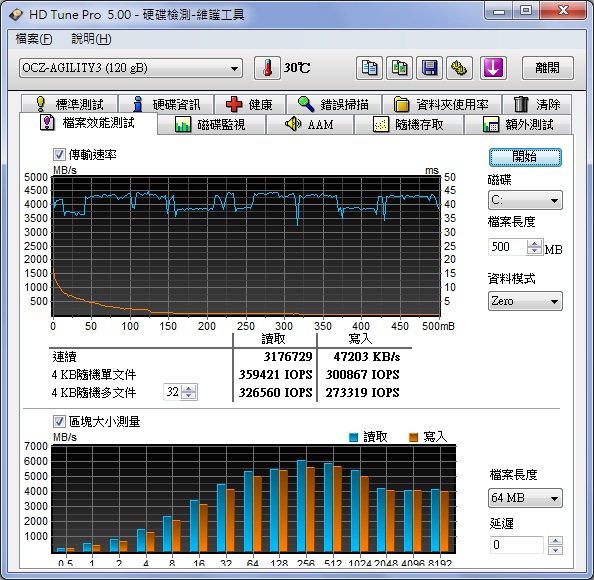Click the 4 KB隨機多文件 row label
Screen dimensions: 594x580
[94, 392]
